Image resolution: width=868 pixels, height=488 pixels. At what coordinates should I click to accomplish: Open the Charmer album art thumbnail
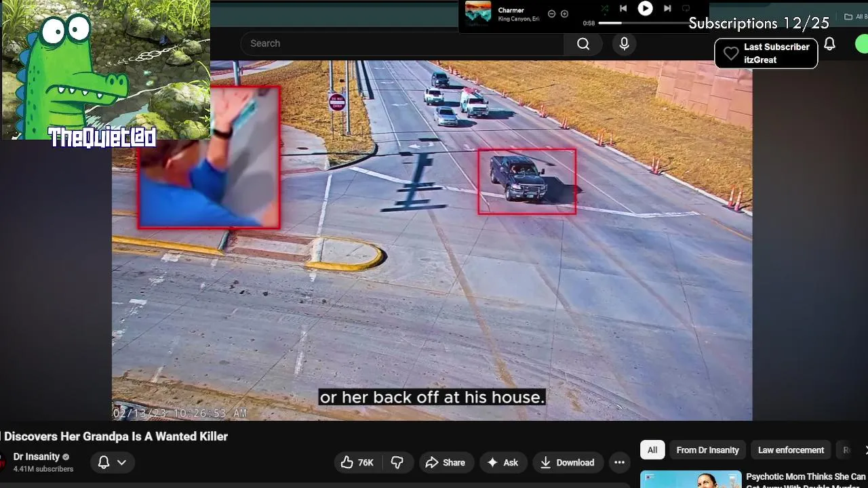coord(478,14)
